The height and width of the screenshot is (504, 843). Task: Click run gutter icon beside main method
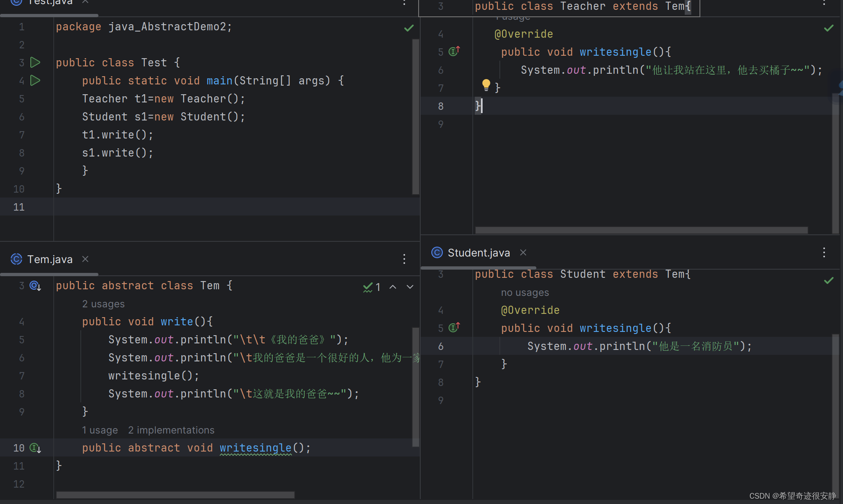36,80
